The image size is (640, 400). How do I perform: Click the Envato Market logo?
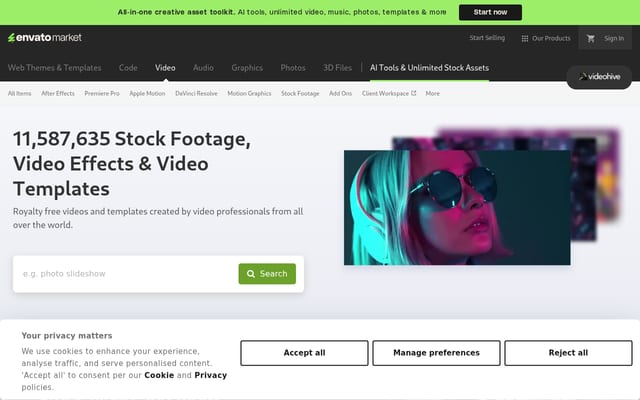pyautogui.click(x=45, y=38)
